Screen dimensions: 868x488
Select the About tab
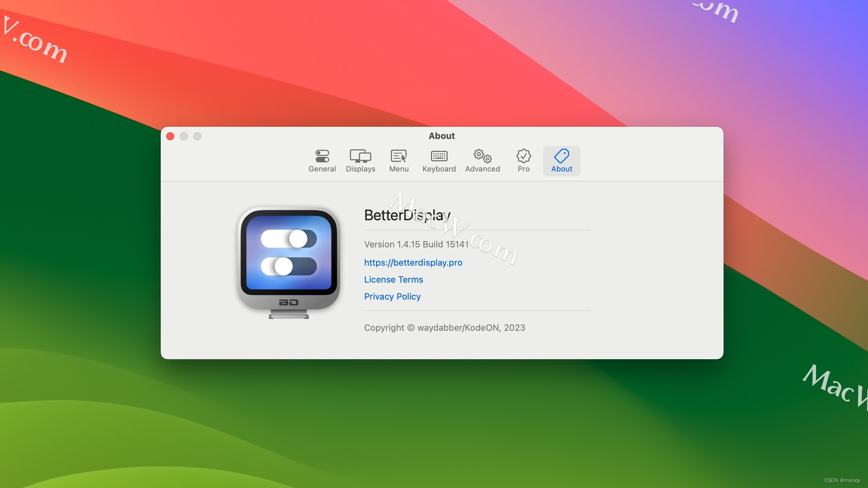pos(561,161)
